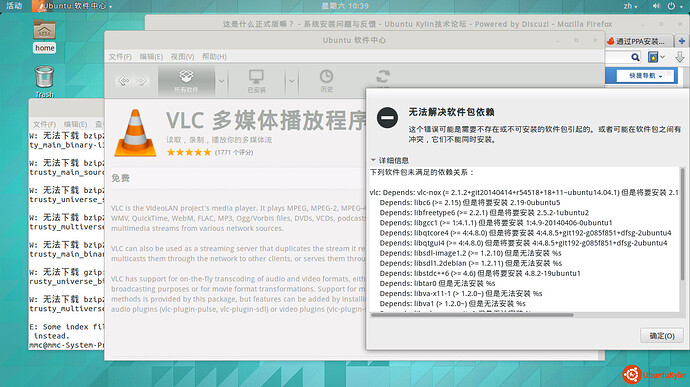
Task: Click 确定(O) button in error dialog
Action: pos(661,335)
